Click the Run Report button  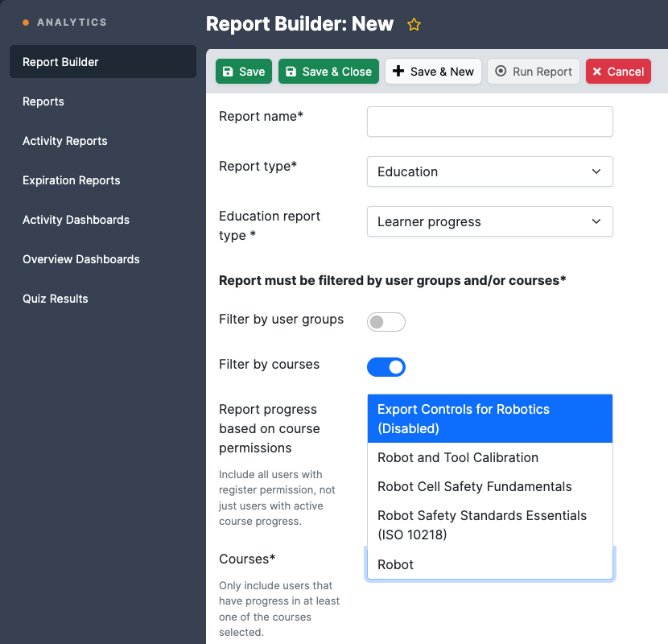point(534,71)
